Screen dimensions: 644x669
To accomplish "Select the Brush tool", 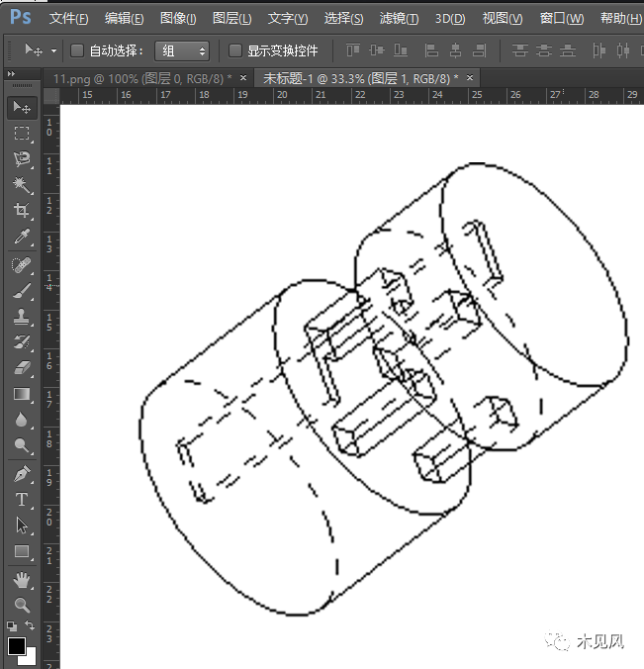I will pyautogui.click(x=22, y=291).
